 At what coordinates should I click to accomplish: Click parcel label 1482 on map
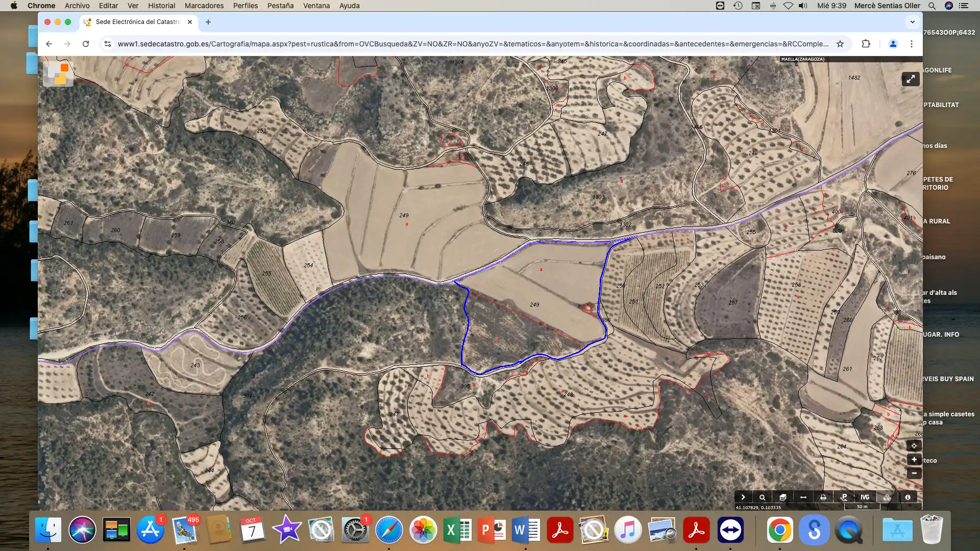point(854,78)
